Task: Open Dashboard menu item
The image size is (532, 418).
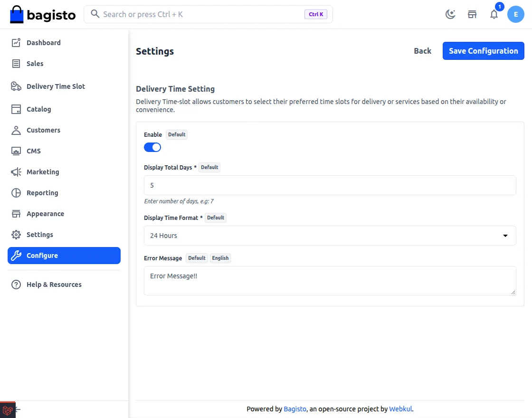Action: [64, 42]
